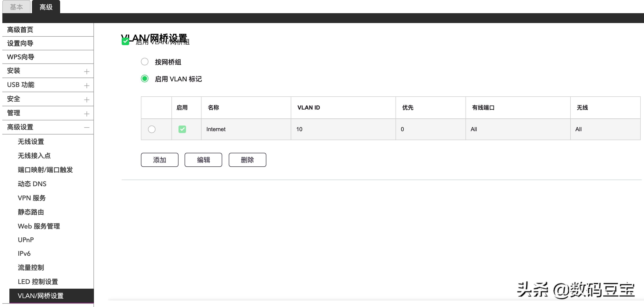Viewport: 644px width, 307px height.
Task: Open the VPN 服务 page
Action: coord(31,198)
